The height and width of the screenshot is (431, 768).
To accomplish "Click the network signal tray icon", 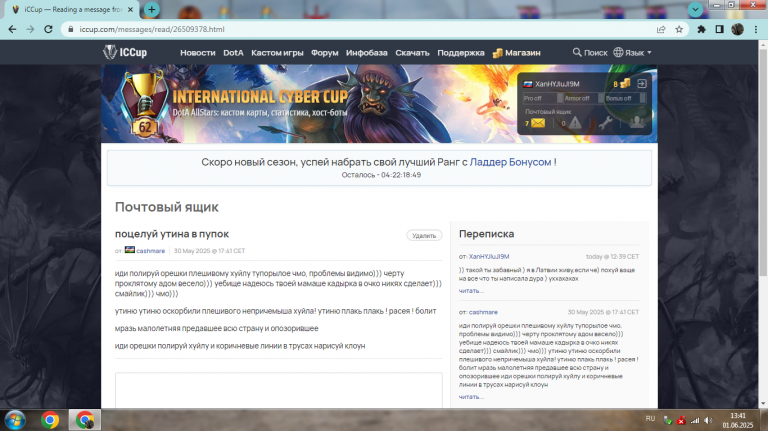I will click(x=695, y=420).
